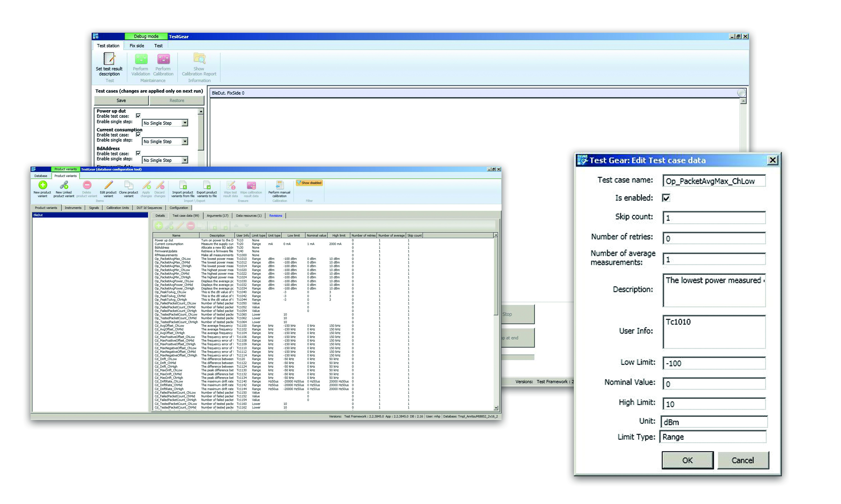The width and height of the screenshot is (841, 504).
Task: Click the Set test result description icon
Action: click(x=109, y=59)
